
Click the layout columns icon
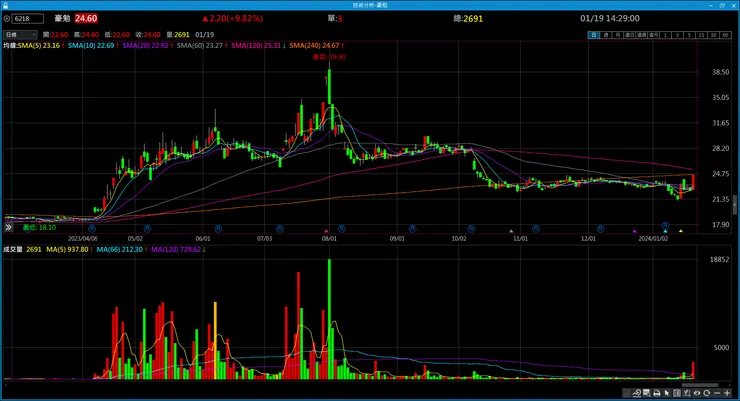(x=677, y=393)
